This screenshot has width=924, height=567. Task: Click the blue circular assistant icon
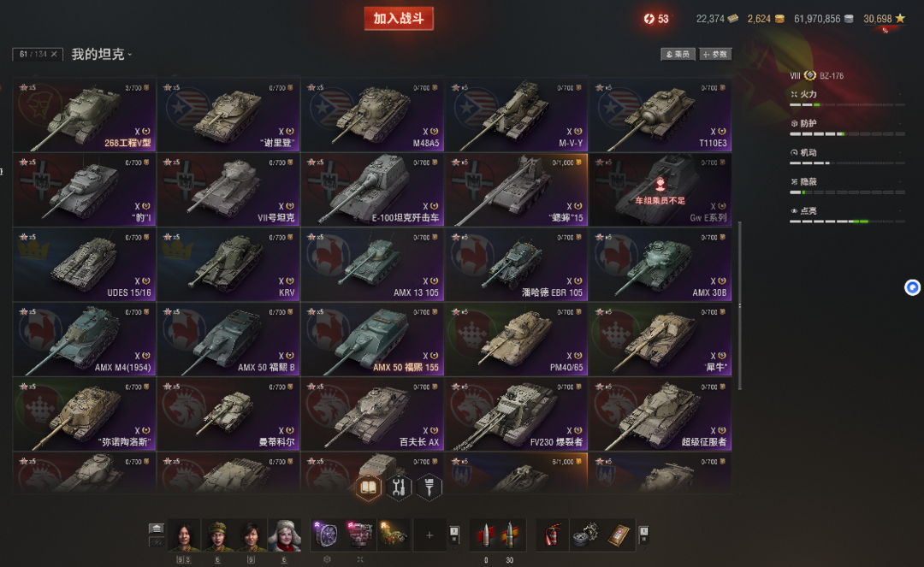click(912, 287)
